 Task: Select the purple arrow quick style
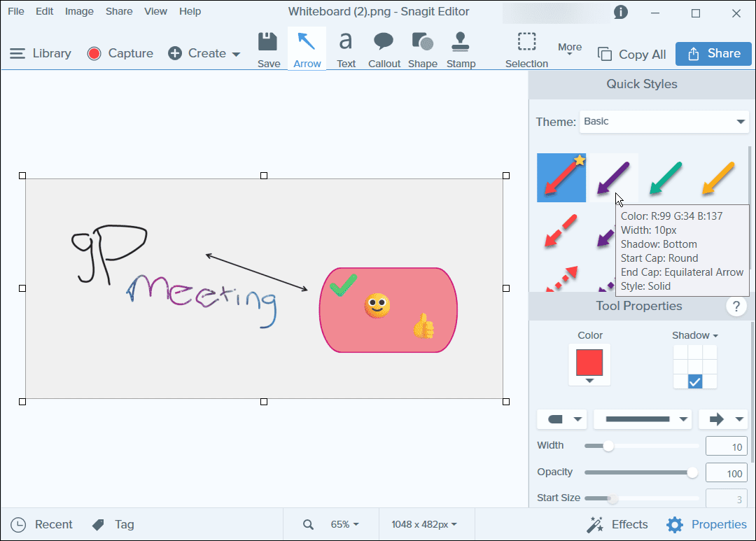pyautogui.click(x=612, y=177)
